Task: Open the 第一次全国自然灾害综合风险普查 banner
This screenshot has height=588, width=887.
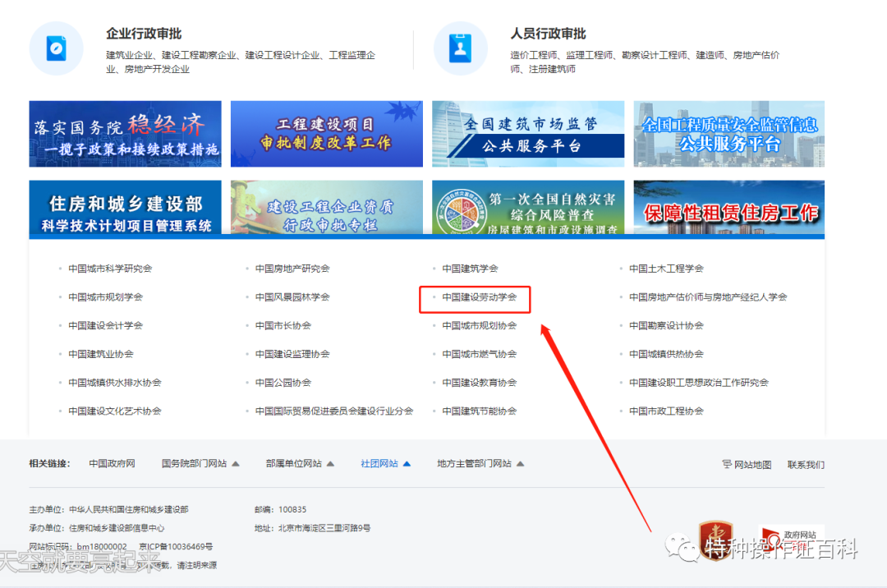Action: pos(528,208)
